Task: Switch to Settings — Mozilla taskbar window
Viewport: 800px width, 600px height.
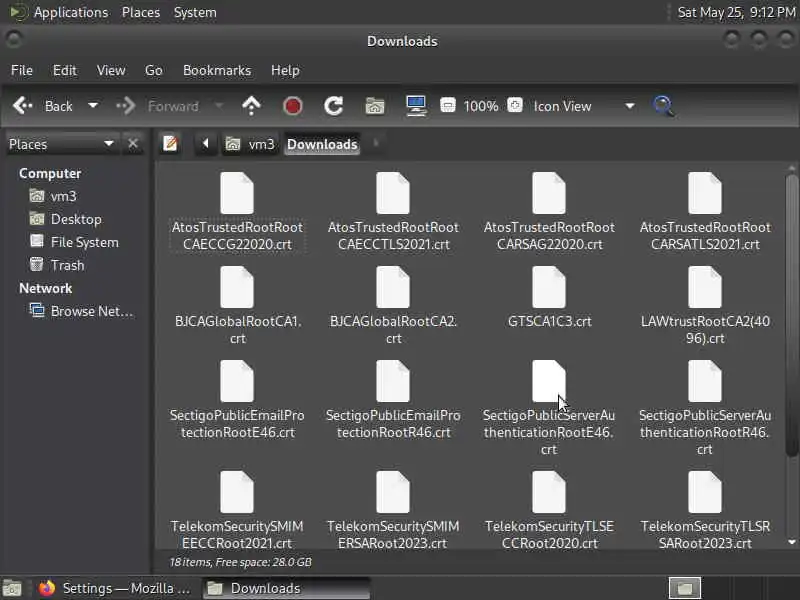Action: [114, 588]
